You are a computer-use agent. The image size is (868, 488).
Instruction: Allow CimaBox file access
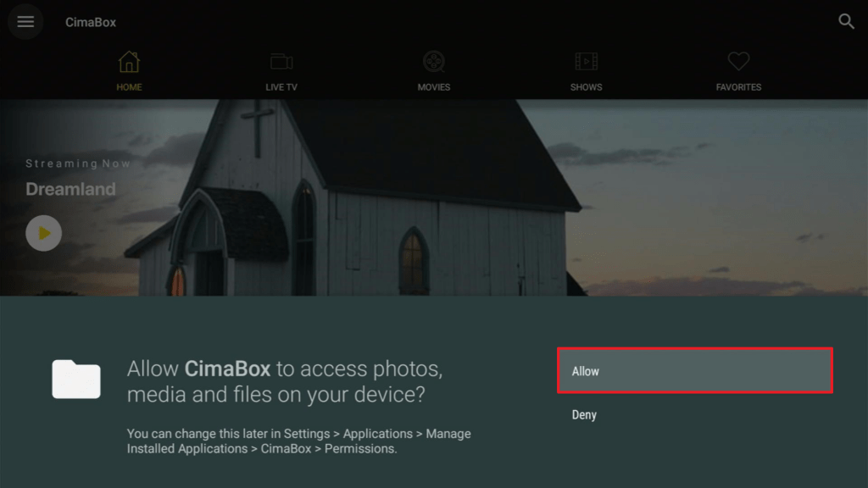pos(695,371)
